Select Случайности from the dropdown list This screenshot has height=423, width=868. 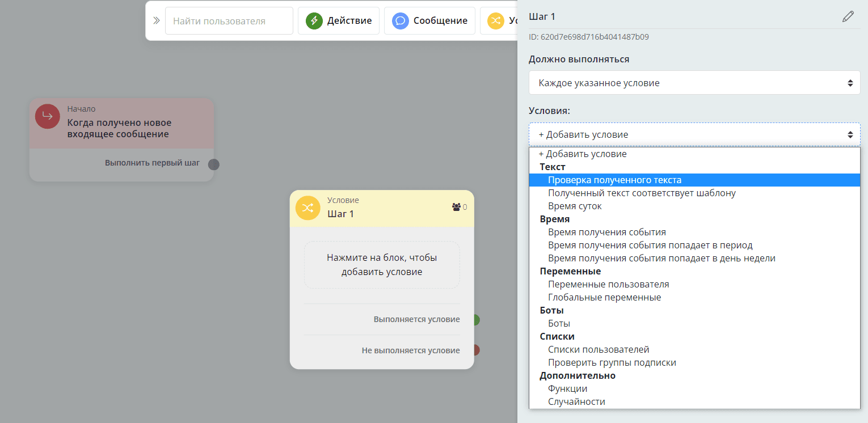click(x=576, y=401)
